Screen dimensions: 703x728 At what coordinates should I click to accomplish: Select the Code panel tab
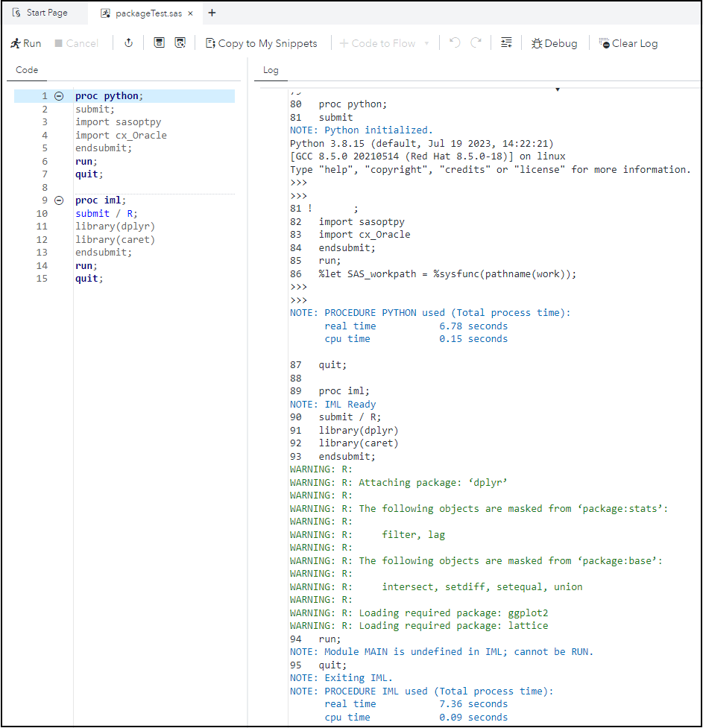(27, 70)
